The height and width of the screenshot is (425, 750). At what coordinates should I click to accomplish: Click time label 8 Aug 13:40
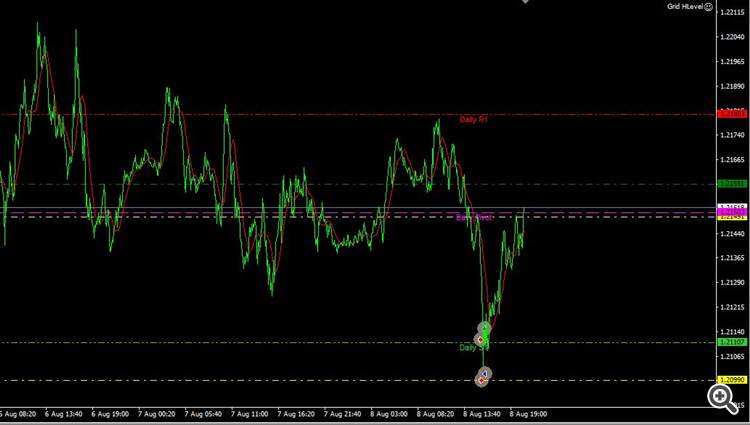(x=482, y=414)
